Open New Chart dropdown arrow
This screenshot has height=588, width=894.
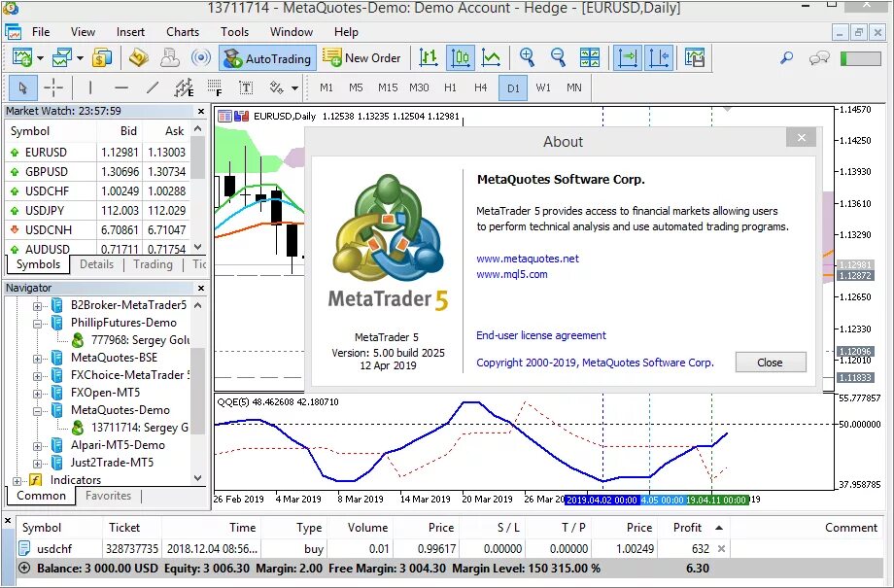tap(41, 58)
